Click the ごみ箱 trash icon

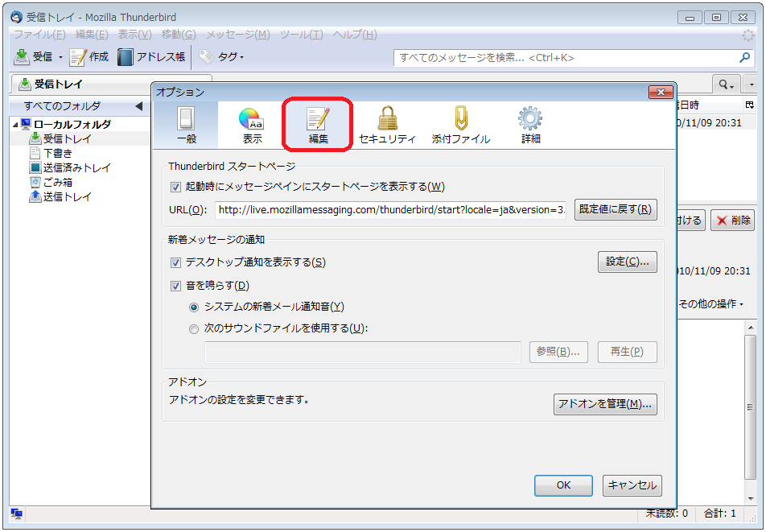(x=35, y=182)
